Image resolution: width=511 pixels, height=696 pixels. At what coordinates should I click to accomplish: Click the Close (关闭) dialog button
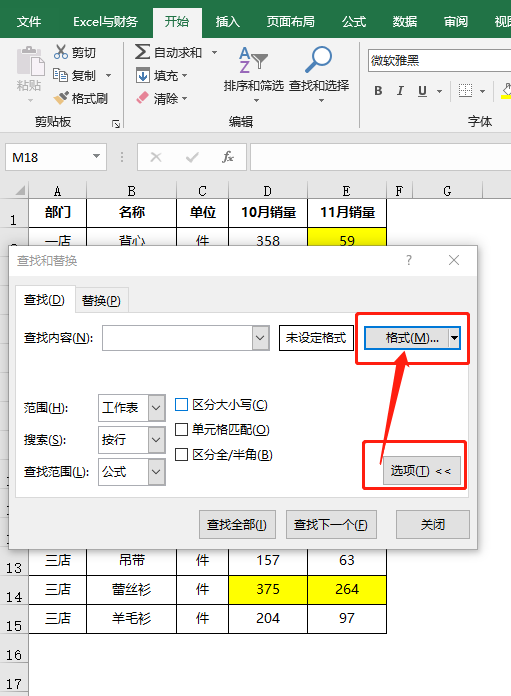click(x=432, y=525)
